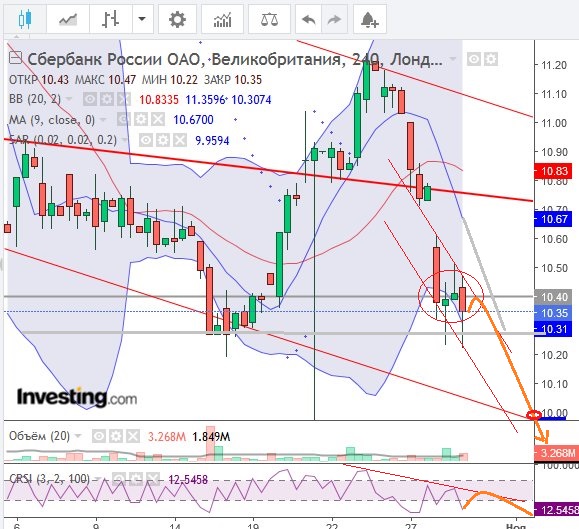Click the gray 10.40 price level label
Viewport: 579px width, 529px height.
(x=554, y=297)
